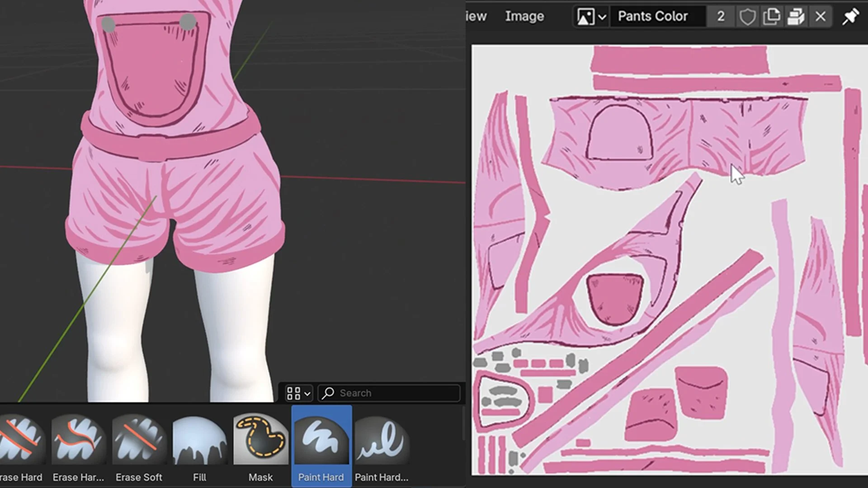This screenshot has height=488, width=868.
Task: Click the open image file icon
Action: click(x=796, y=17)
